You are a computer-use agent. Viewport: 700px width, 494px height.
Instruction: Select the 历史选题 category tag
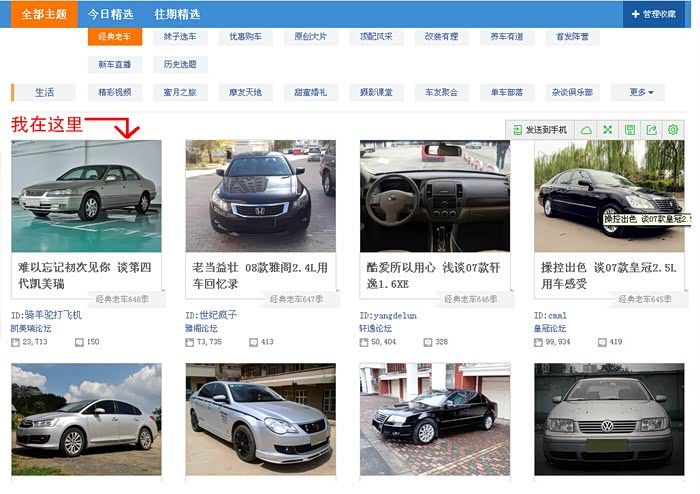[180, 64]
